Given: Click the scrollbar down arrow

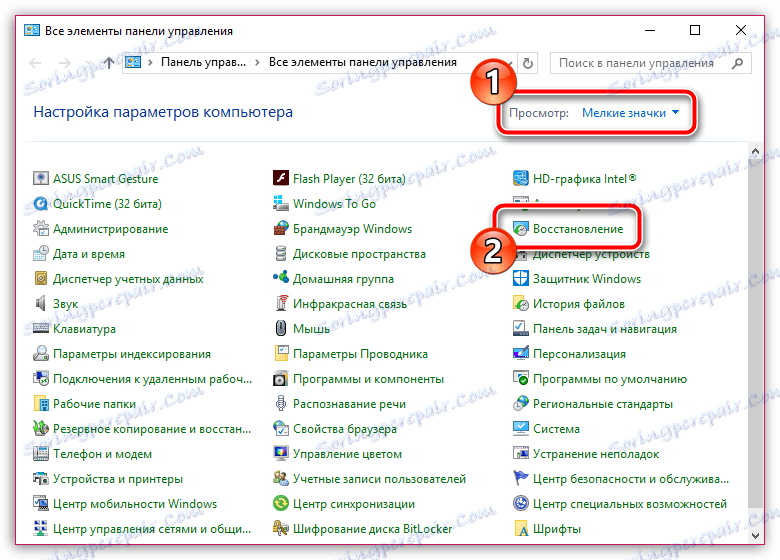Looking at the screenshot, I should (x=755, y=535).
